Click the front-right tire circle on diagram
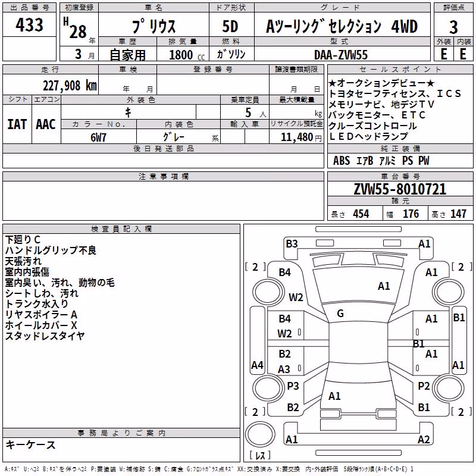Image resolution: width=476 pixels, height=476 pixels. coord(449,292)
